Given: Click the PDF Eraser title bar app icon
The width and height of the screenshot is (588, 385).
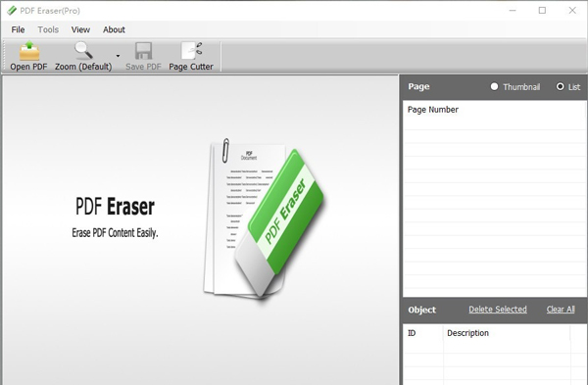Looking at the screenshot, I should (x=12, y=11).
